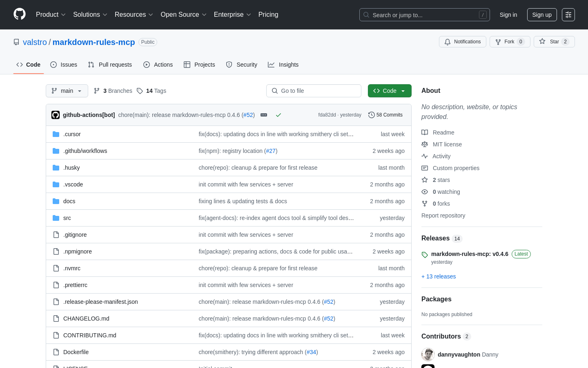588x368 pixels.
Task: Open the docs folder
Action: click(69, 201)
